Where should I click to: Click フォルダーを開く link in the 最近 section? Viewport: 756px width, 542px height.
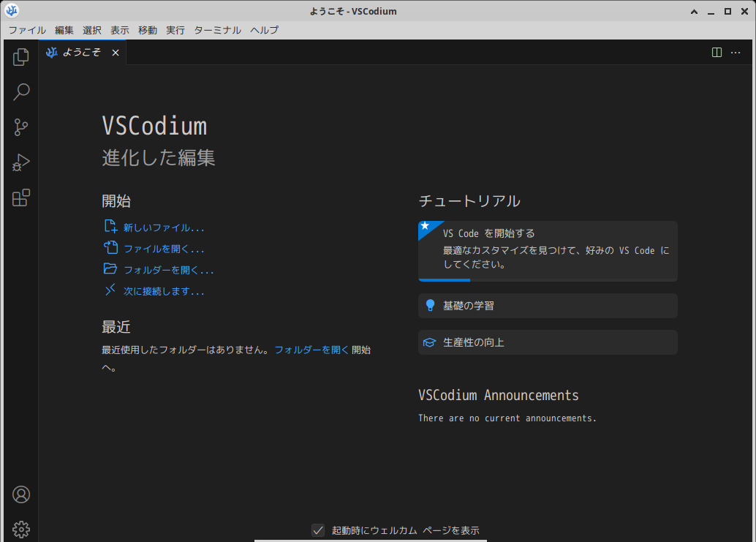point(311,350)
